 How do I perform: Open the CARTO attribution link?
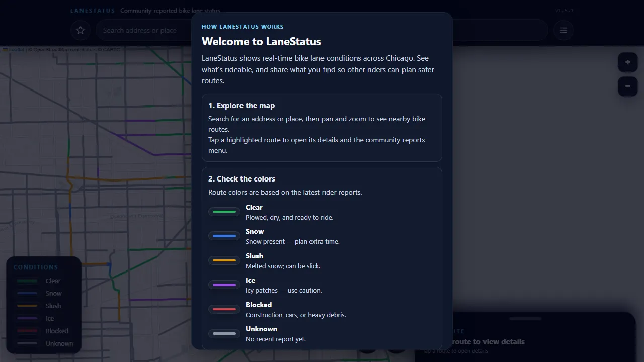pos(112,49)
